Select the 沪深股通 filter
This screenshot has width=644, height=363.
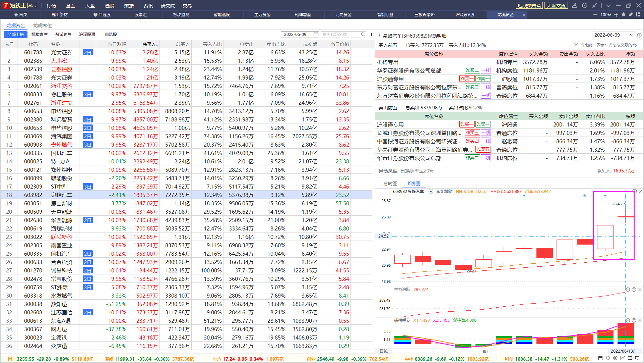tap(87, 35)
